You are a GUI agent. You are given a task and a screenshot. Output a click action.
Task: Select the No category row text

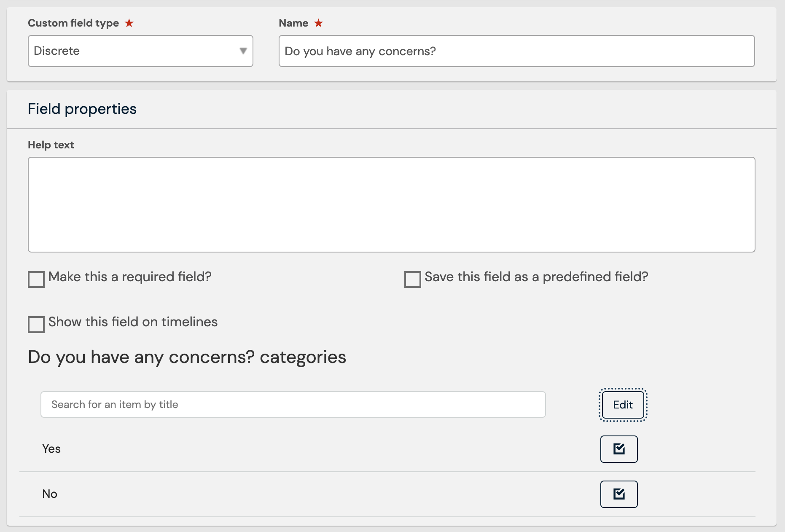[x=50, y=494]
